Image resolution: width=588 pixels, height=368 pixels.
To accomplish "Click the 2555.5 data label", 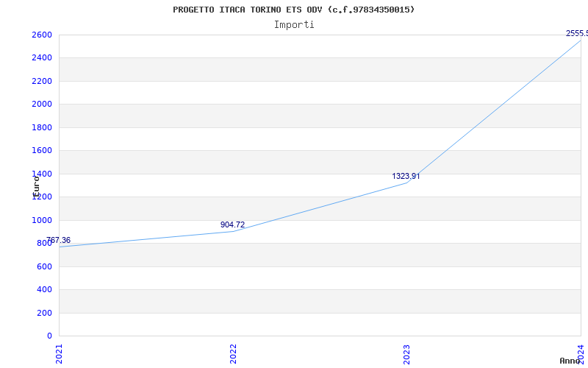I will (576, 34).
